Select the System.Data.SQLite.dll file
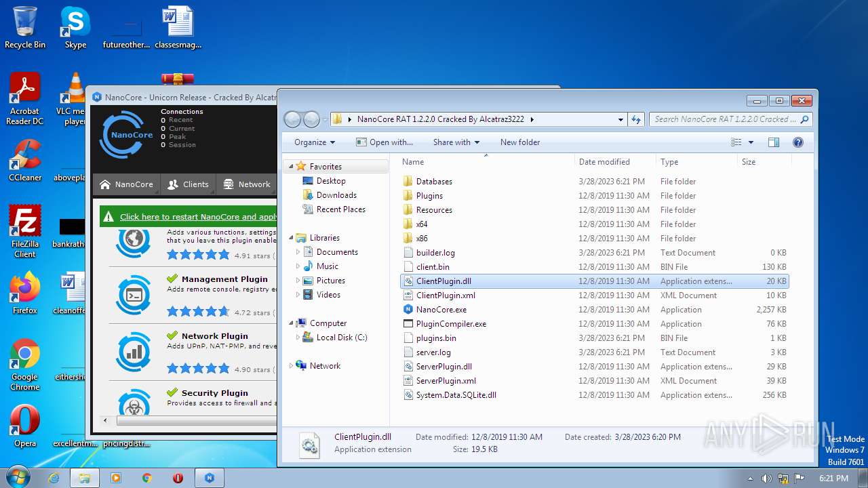 (456, 395)
